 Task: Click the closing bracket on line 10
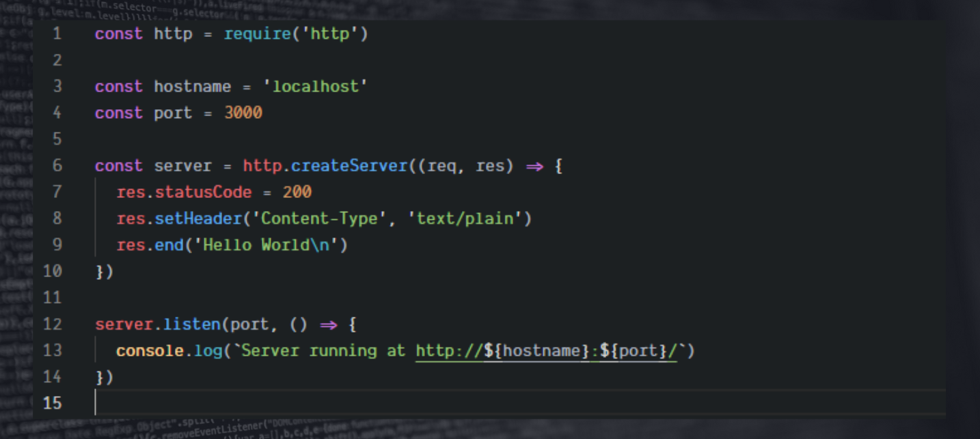click(104, 271)
